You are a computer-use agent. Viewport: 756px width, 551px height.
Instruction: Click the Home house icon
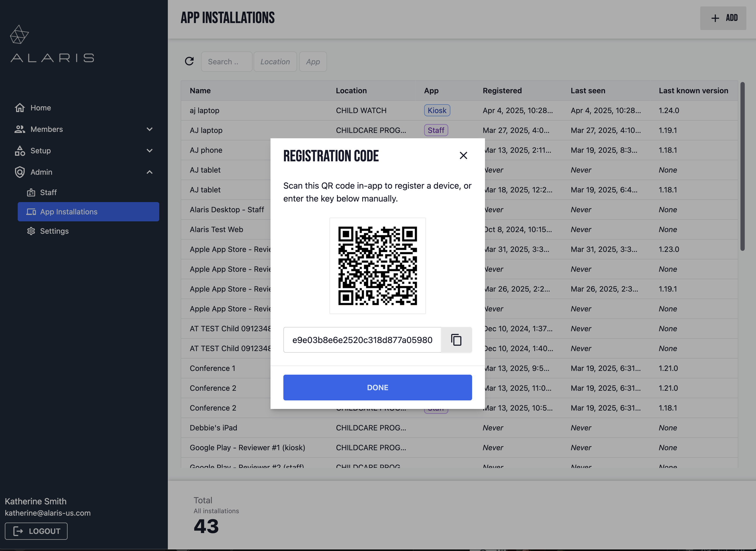[20, 108]
